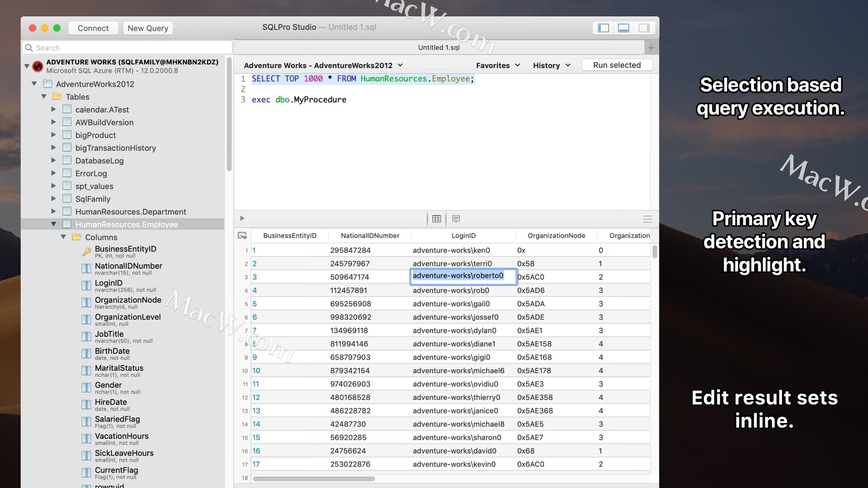Viewport: 868px width, 488px height.
Task: Open the results pane hamburger menu
Action: point(647,219)
